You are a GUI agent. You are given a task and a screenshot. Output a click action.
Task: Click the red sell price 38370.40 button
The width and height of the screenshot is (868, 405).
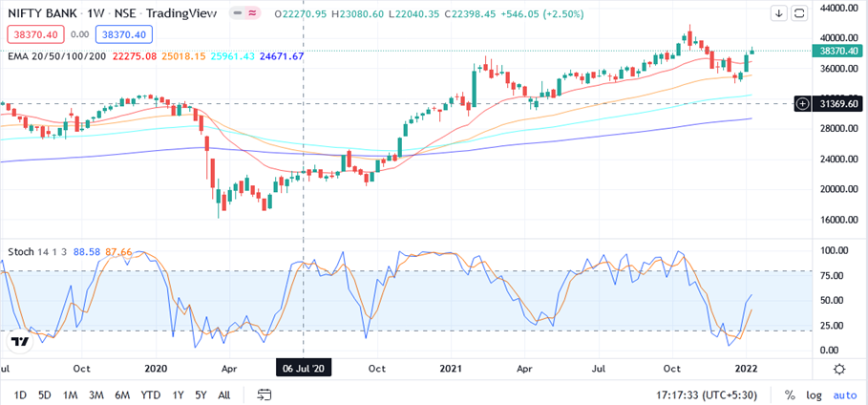(34, 34)
